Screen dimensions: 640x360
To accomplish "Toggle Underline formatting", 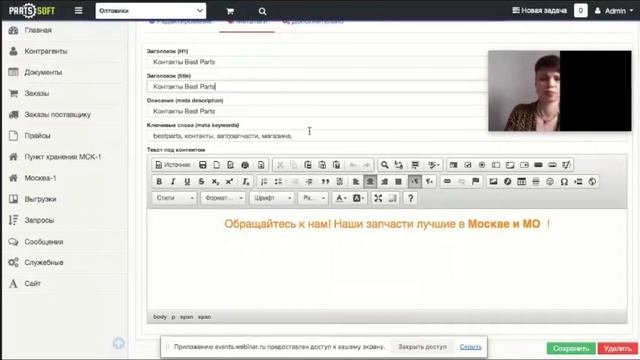I will point(187,182).
